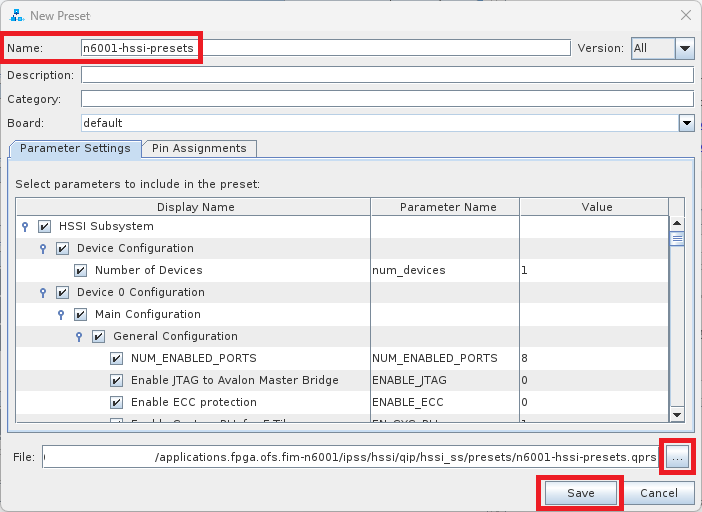Collapse the Device Configuration tree node
The image size is (702, 512).
[x=43, y=248]
